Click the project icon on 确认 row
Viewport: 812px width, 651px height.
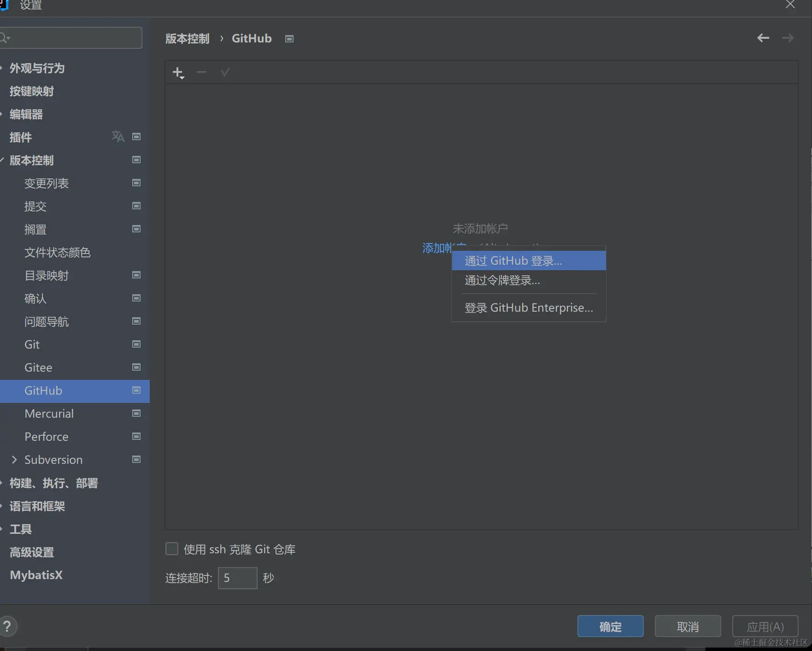tap(136, 298)
